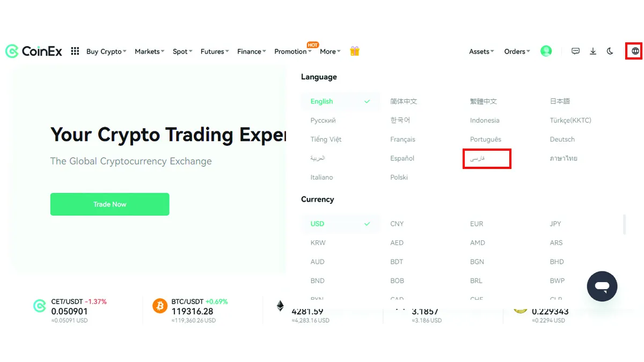Viewport: 644px width, 362px height.
Task: Choose EUR as the currency
Action: [477, 224]
